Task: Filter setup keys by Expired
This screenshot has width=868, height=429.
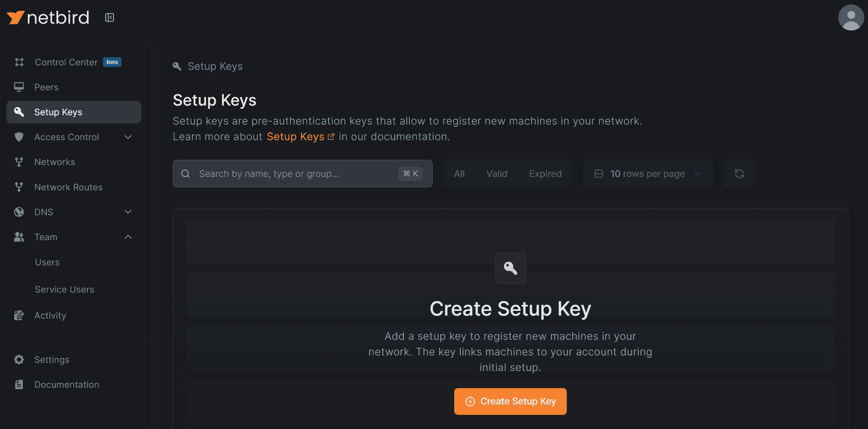Action: tap(545, 174)
